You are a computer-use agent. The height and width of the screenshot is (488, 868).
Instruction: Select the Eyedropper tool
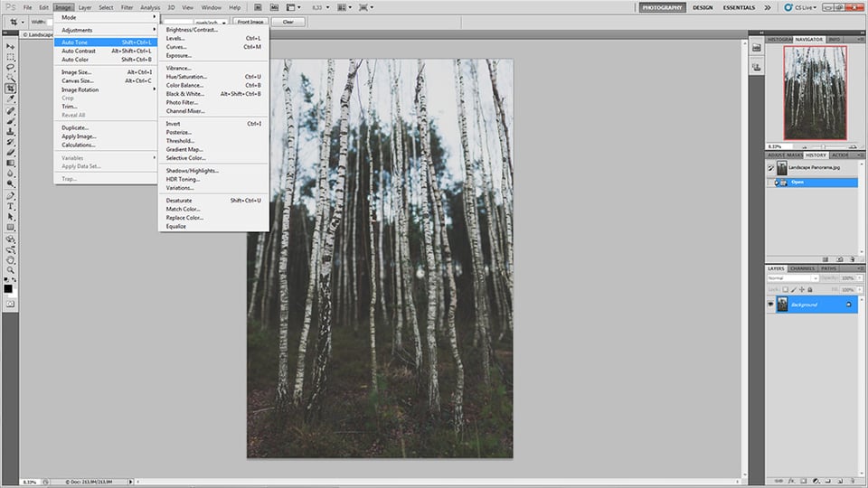(x=10, y=99)
